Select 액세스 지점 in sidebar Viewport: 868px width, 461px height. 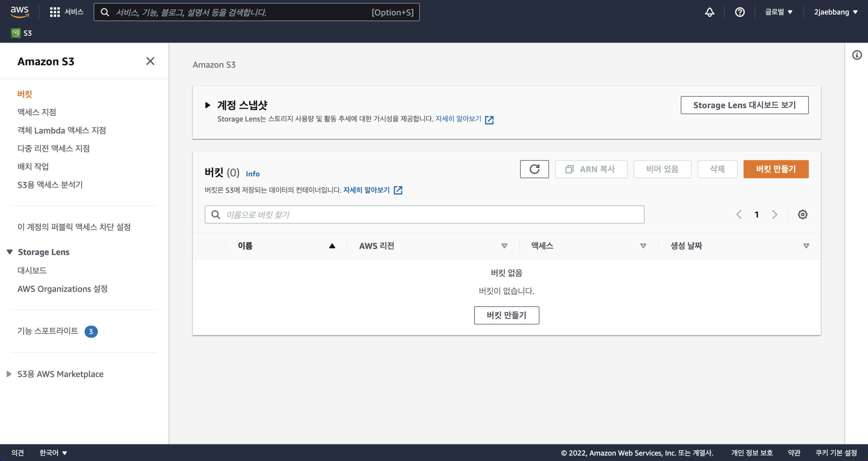tap(37, 112)
